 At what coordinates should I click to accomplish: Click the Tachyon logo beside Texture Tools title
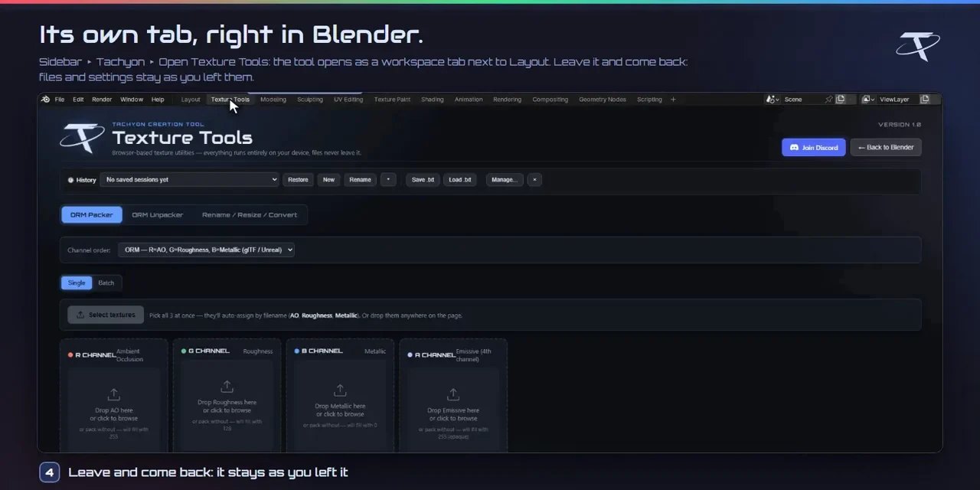[83, 138]
